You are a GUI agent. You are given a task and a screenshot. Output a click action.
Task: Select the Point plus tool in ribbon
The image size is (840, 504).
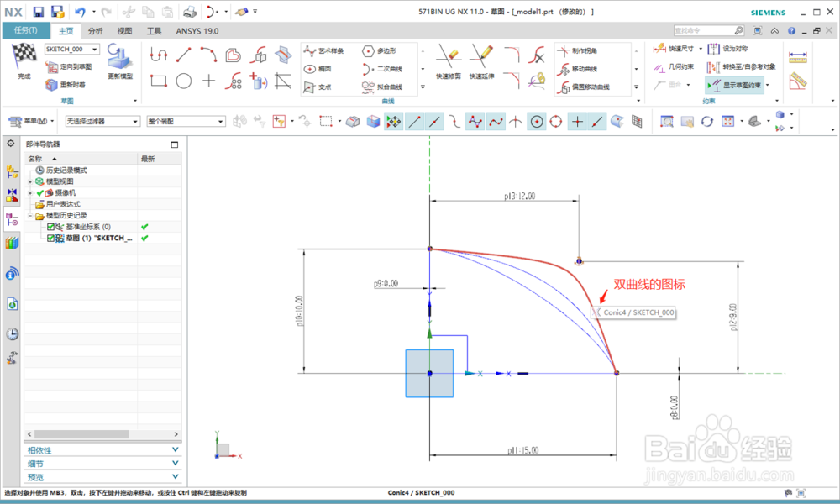208,81
